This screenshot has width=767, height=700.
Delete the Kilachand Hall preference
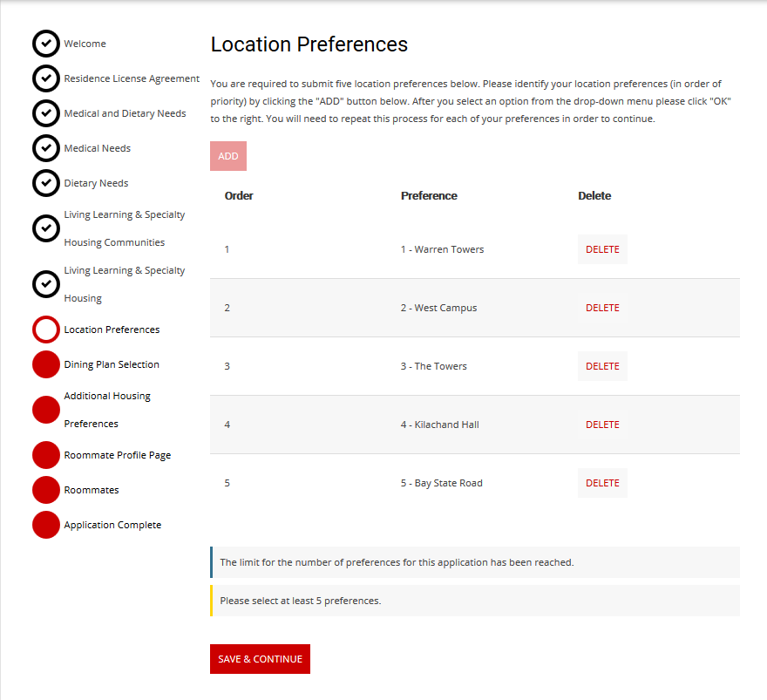pyautogui.click(x=602, y=425)
